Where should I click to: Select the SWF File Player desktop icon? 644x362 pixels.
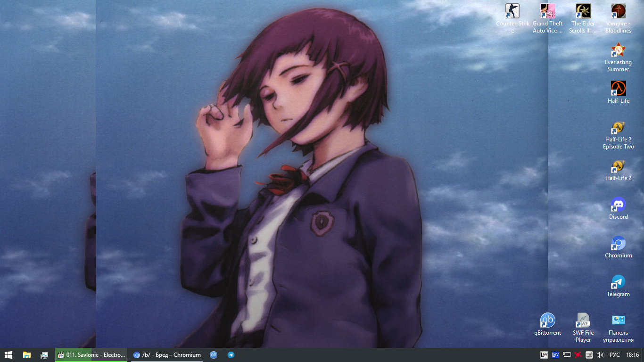[583, 328]
